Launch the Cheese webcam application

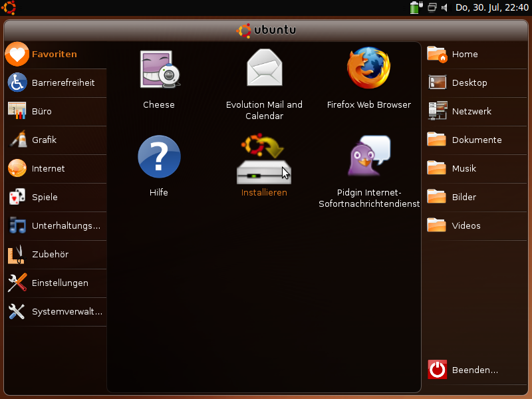pos(158,70)
